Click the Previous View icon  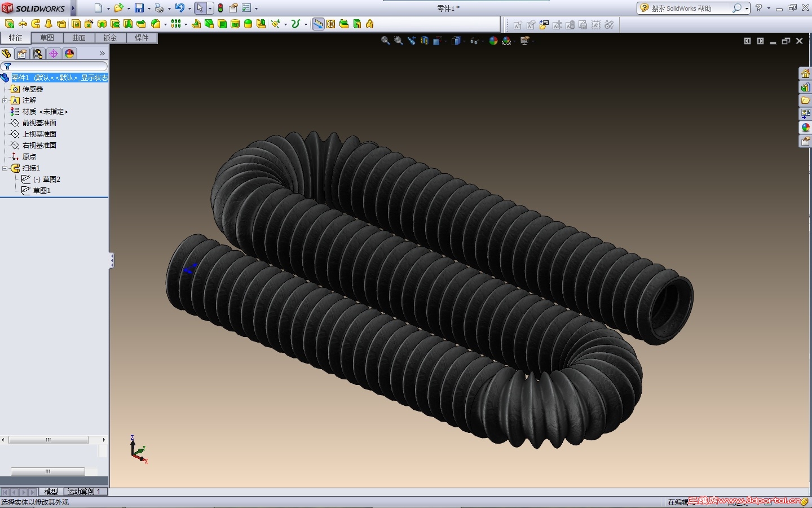point(412,41)
